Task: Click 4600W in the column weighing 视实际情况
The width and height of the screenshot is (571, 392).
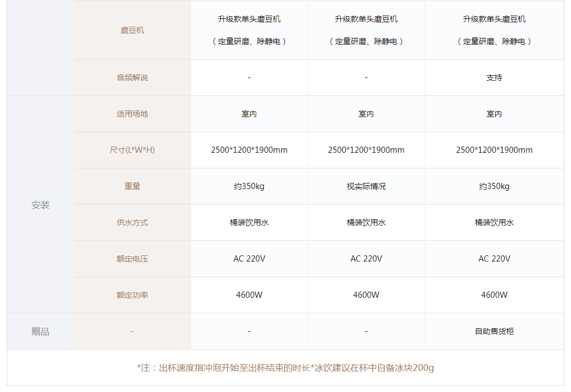Action: [366, 295]
